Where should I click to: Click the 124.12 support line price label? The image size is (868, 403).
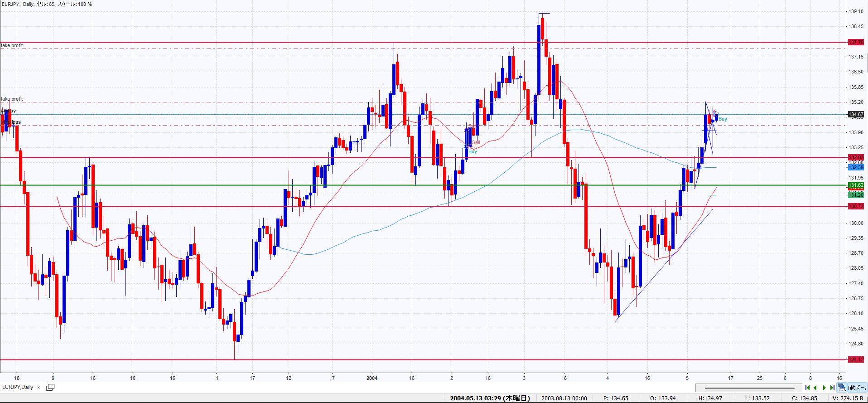(x=856, y=359)
